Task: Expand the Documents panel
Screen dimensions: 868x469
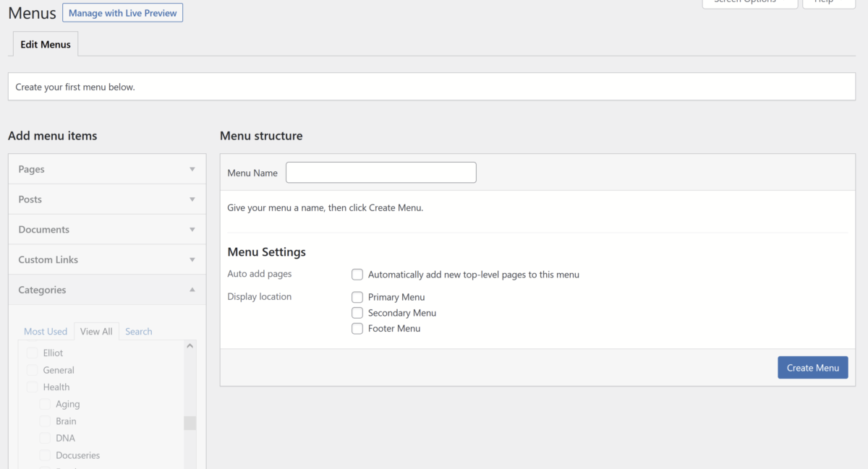Action: [106, 229]
